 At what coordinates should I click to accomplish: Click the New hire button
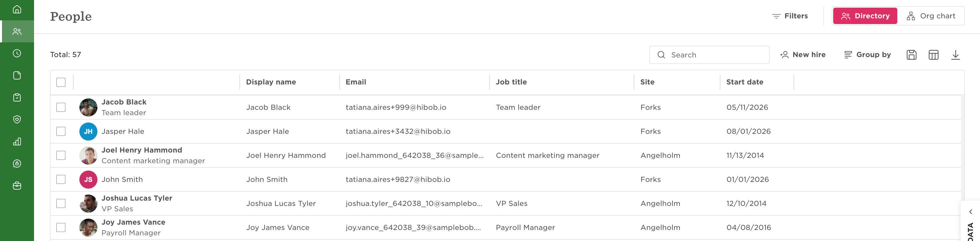pyautogui.click(x=803, y=55)
